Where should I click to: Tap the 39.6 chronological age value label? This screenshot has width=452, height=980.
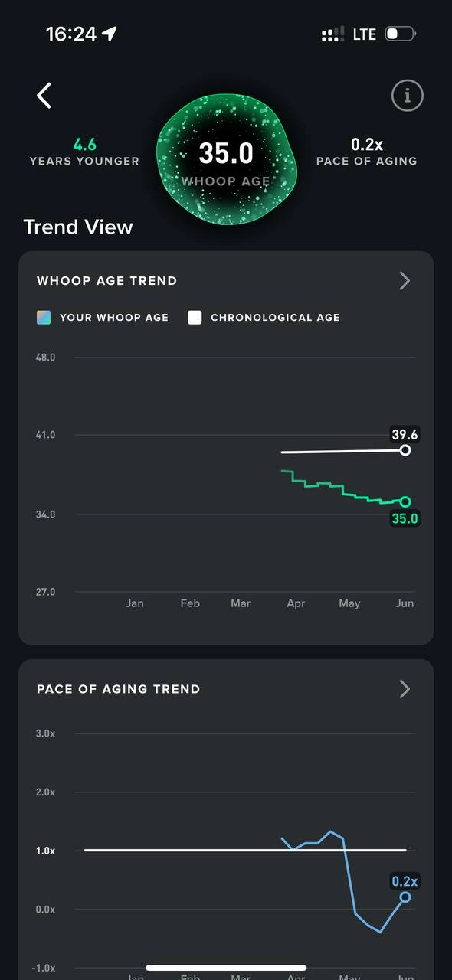click(x=405, y=434)
